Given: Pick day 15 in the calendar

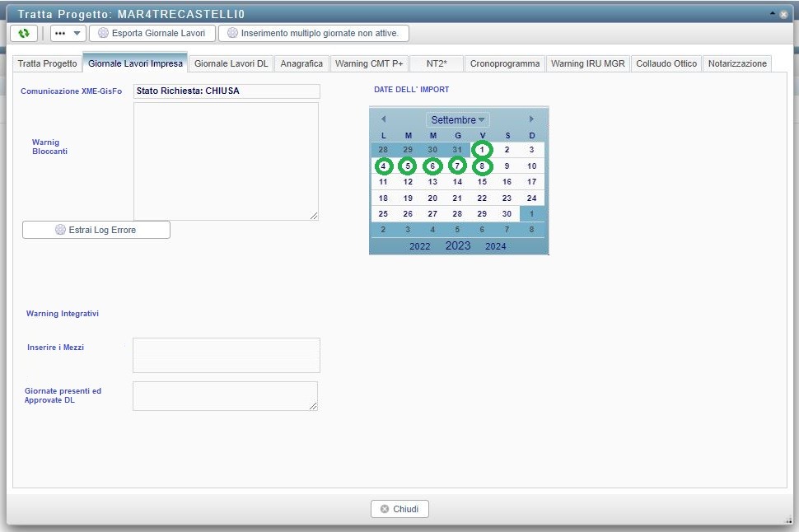Looking at the screenshot, I should pos(483,182).
